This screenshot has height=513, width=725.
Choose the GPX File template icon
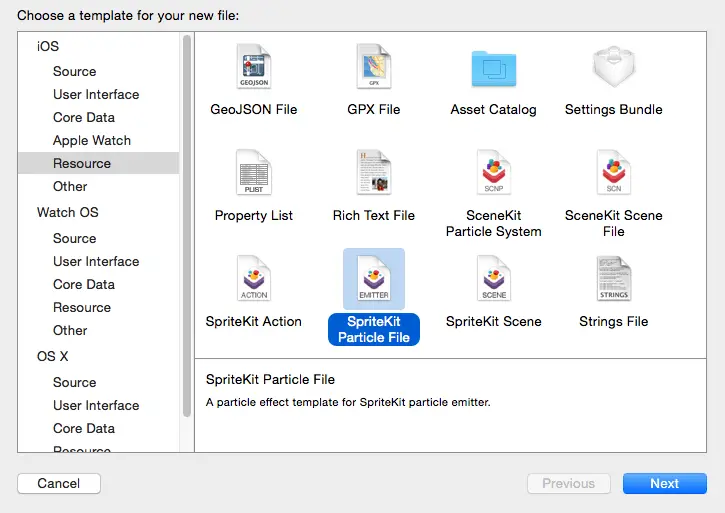374,68
